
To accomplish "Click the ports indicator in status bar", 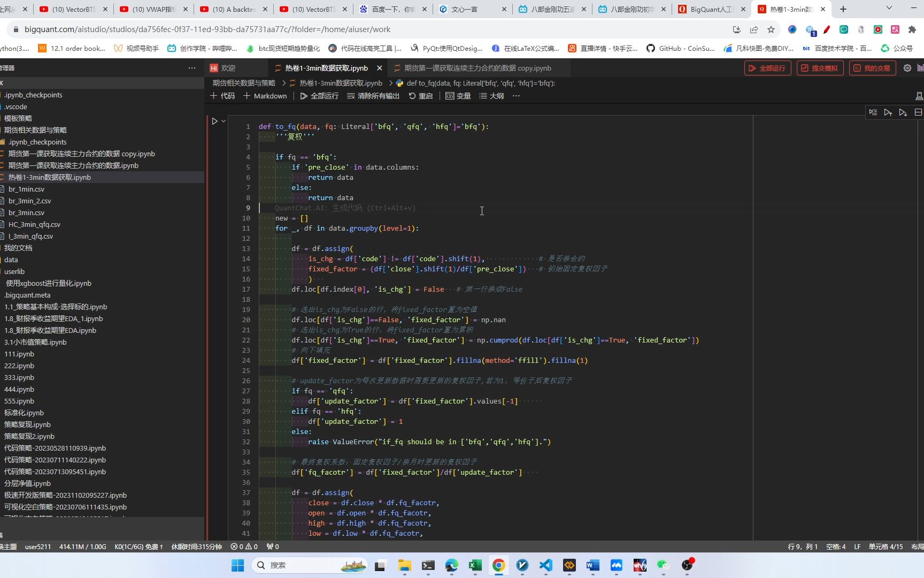I will tap(273, 546).
